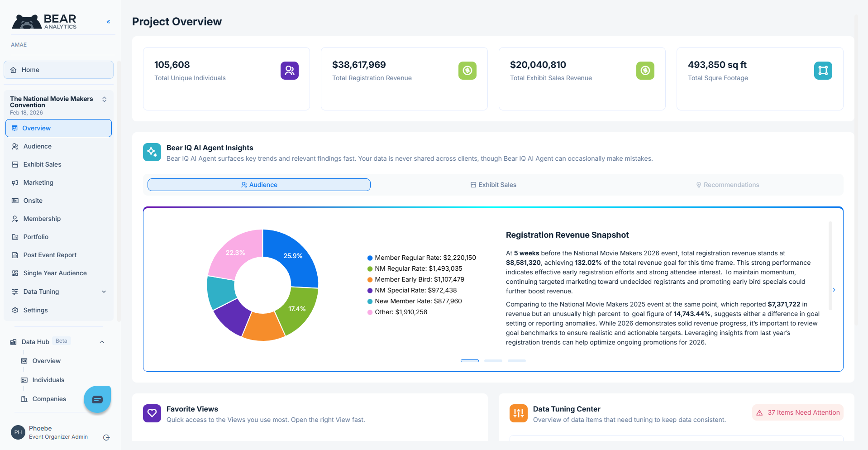This screenshot has height=450, width=868.
Task: Click the AMAE organization label
Action: point(19,45)
